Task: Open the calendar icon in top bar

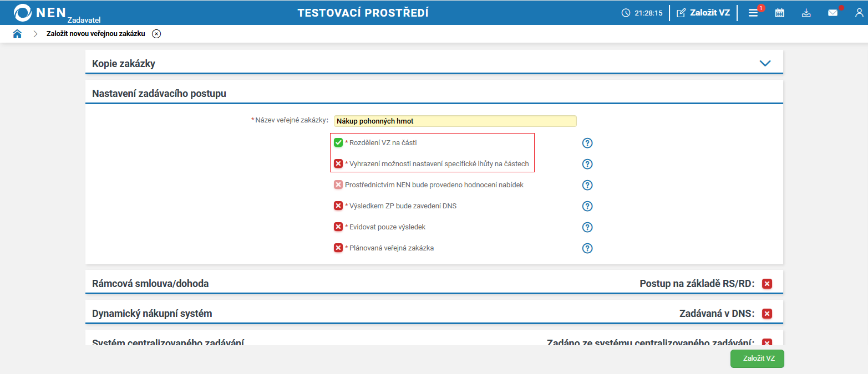Action: coord(779,12)
